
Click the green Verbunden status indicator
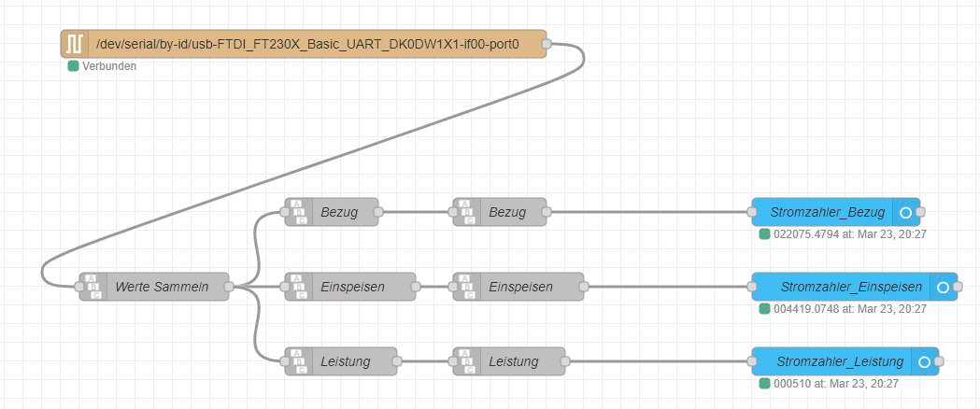[x=73, y=66]
